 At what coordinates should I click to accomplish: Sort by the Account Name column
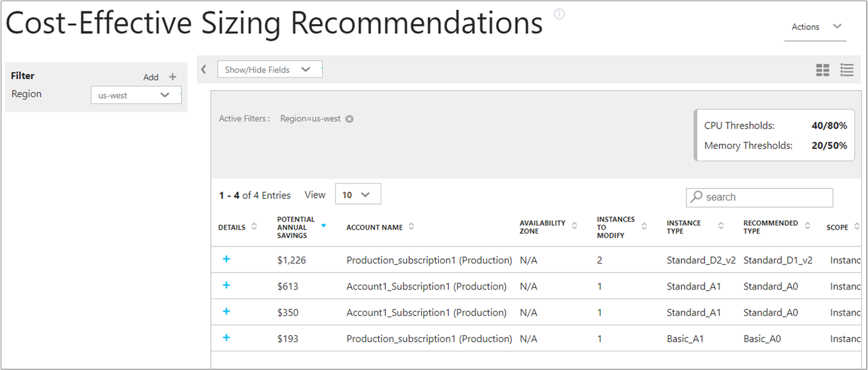(411, 227)
